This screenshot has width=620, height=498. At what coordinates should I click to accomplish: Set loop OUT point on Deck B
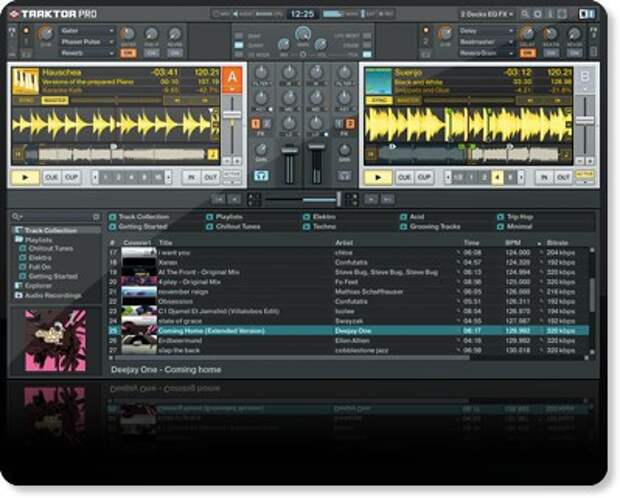pyautogui.click(x=563, y=177)
